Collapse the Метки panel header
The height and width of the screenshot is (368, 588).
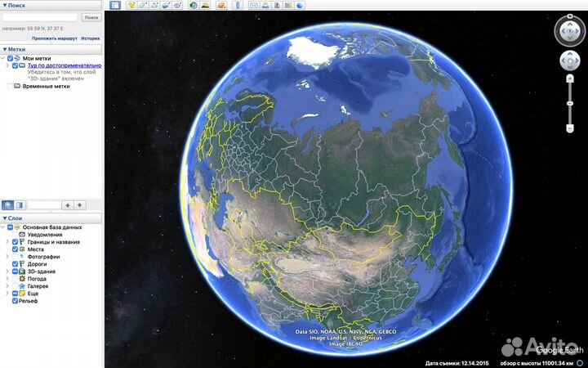tap(16, 49)
